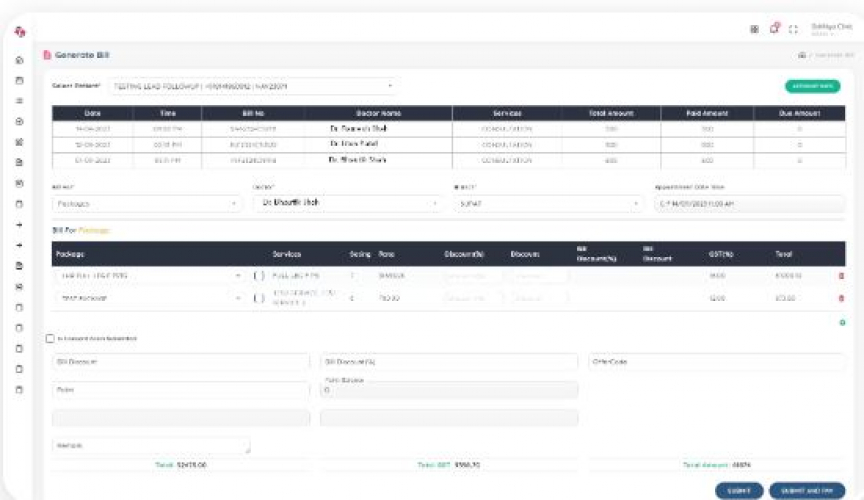
Task: Click the clinic logo in the sidebar
Action: pos(20,32)
